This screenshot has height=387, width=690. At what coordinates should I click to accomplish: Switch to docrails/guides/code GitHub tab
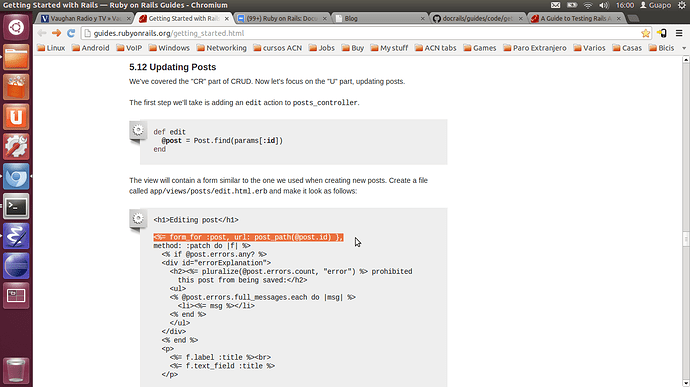(x=477, y=18)
